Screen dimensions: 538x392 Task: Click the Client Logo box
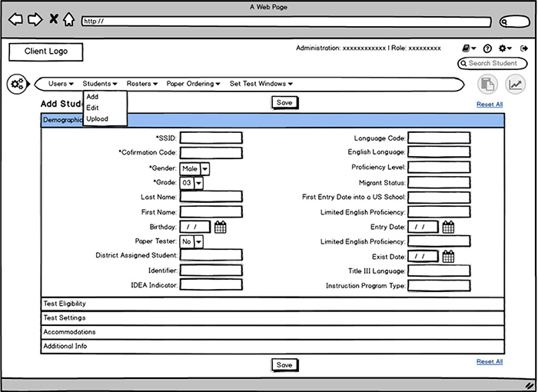click(45, 51)
